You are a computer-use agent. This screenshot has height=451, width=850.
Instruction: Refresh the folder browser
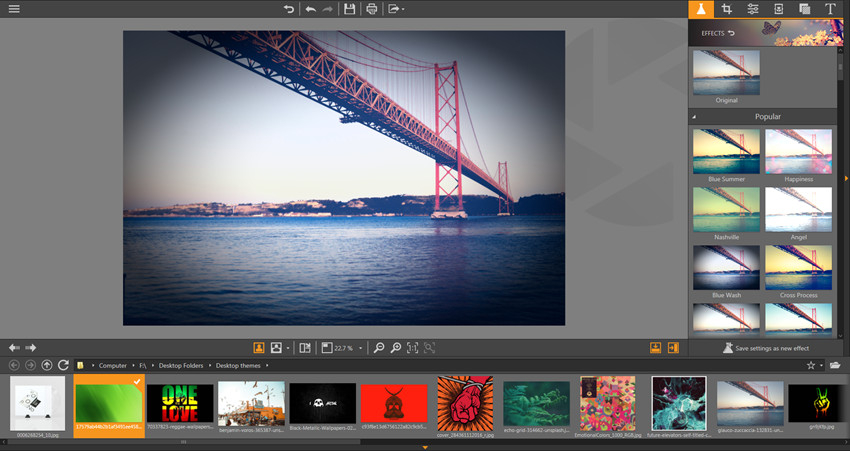63,365
